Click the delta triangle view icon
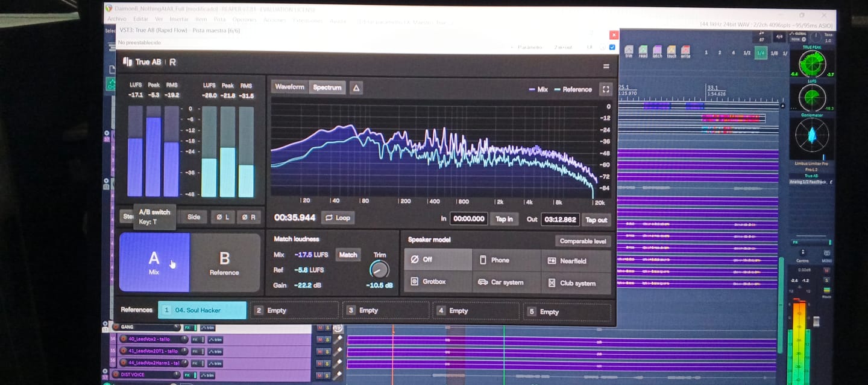868x385 pixels. (356, 88)
